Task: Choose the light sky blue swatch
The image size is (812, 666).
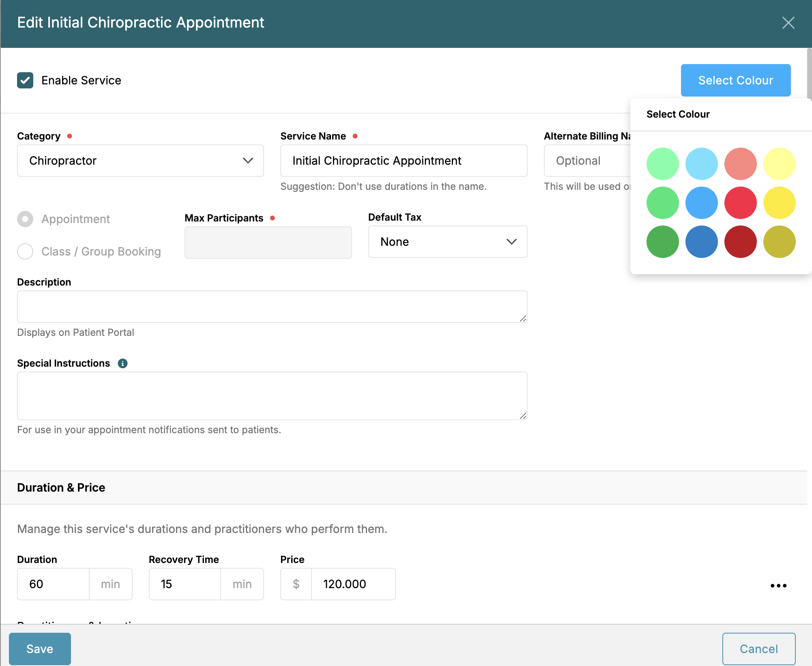Action: click(701, 164)
